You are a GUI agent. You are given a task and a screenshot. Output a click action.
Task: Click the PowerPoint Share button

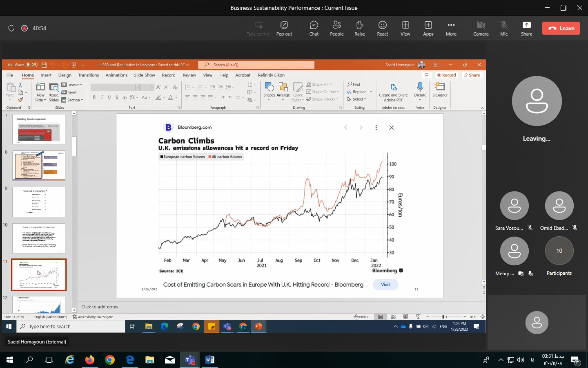pos(472,75)
